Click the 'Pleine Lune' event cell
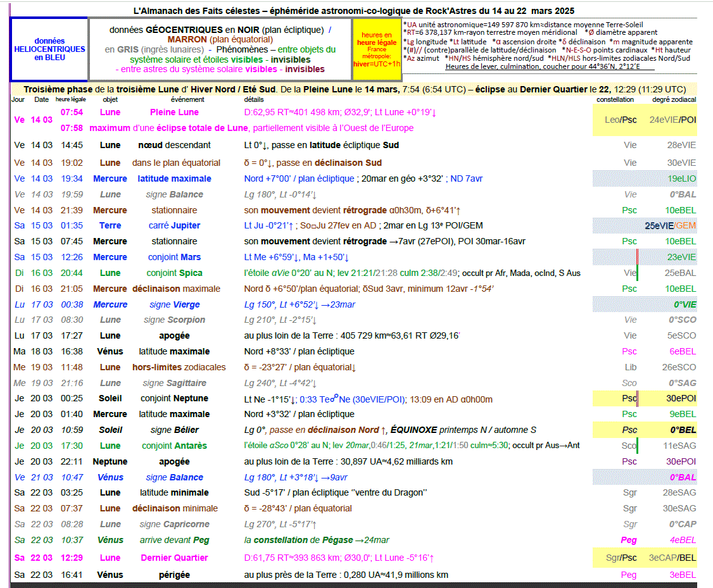The width and height of the screenshot is (713, 588). (174, 113)
